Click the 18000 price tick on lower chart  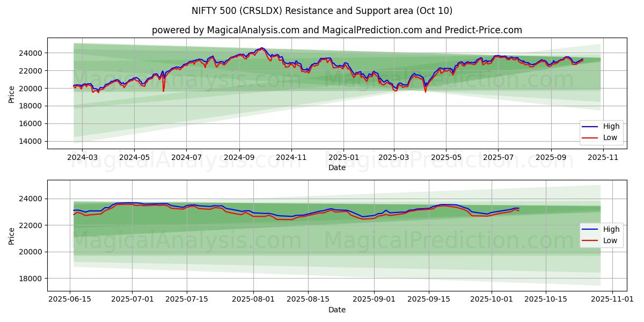31,279
